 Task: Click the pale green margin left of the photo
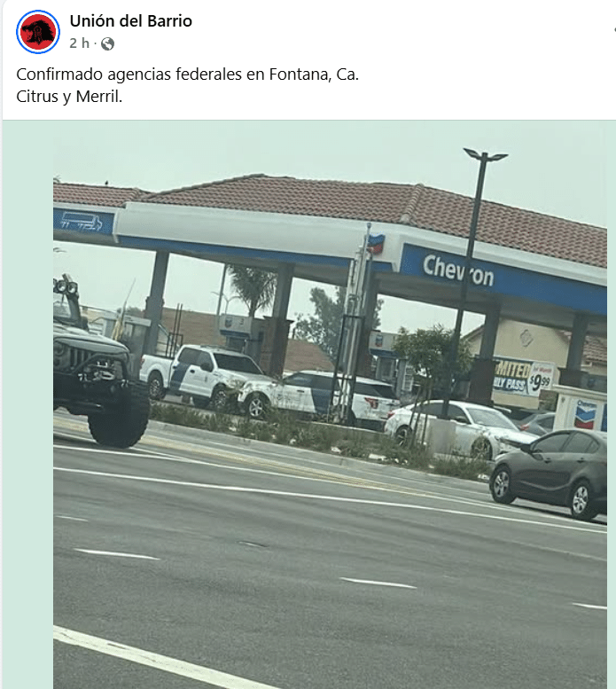coord(27,404)
